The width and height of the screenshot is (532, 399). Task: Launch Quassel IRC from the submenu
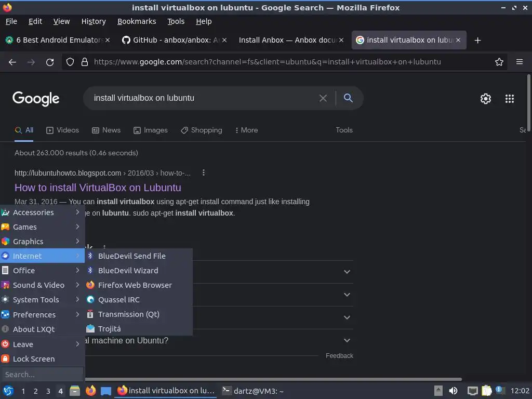138,300
